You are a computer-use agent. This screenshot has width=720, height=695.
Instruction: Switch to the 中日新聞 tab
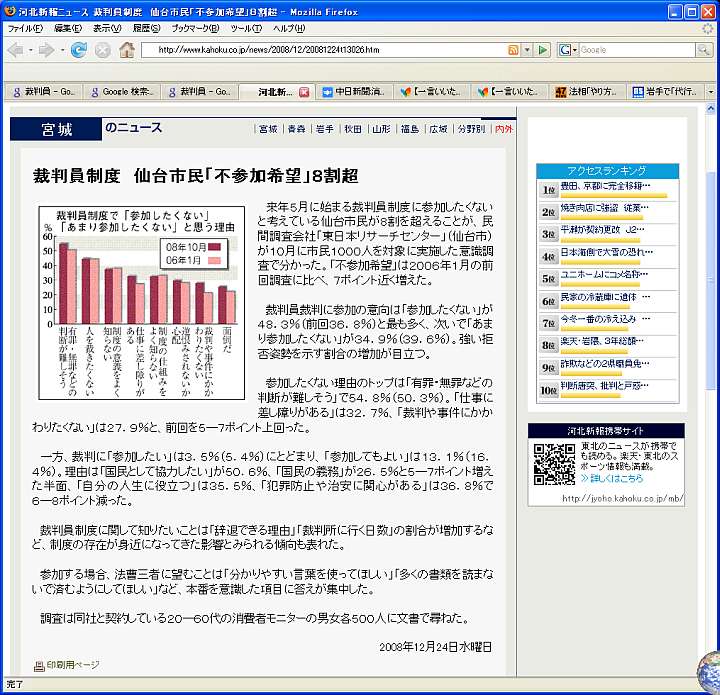[354, 91]
